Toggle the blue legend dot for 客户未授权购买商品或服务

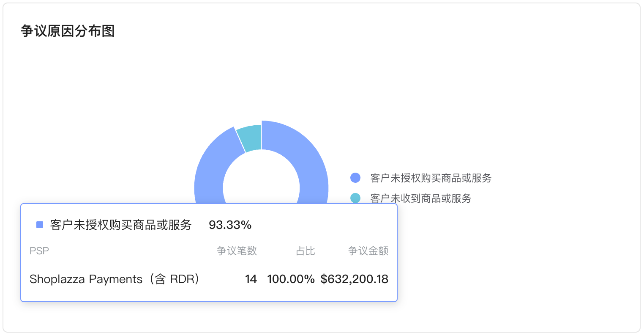(x=355, y=178)
